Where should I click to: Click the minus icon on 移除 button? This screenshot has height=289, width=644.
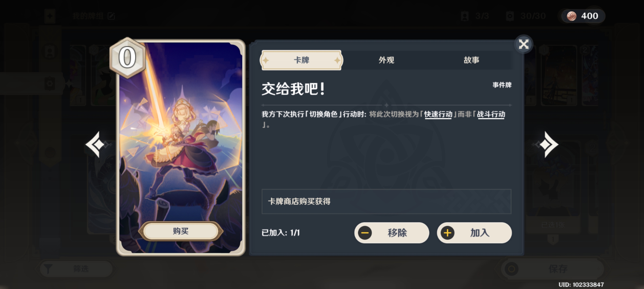click(x=365, y=233)
